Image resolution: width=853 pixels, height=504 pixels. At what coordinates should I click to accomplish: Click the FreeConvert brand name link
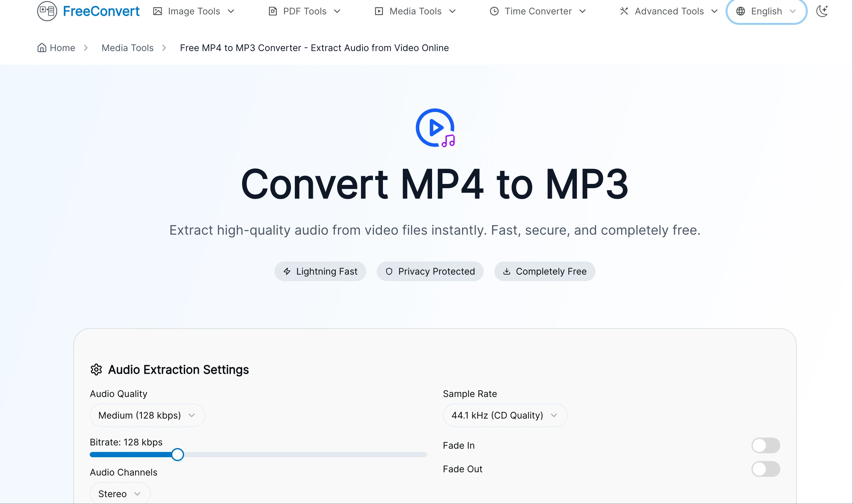(x=101, y=11)
